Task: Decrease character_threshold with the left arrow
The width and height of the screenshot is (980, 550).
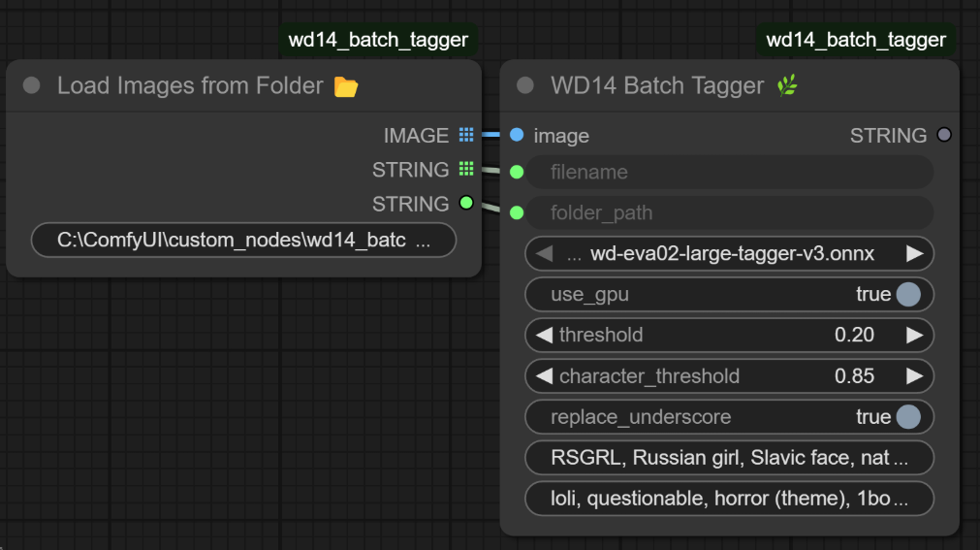Action: coord(545,375)
